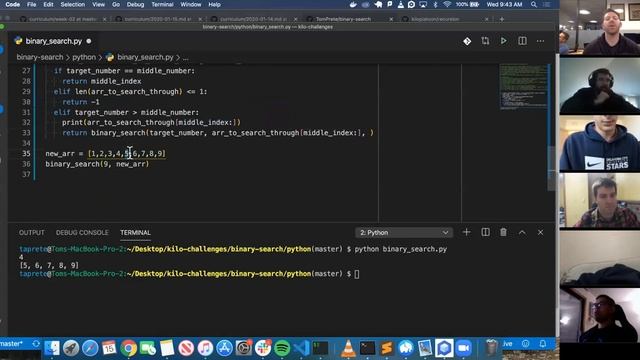Open Slack from the dock
The height and width of the screenshot is (360, 640).
263,348
